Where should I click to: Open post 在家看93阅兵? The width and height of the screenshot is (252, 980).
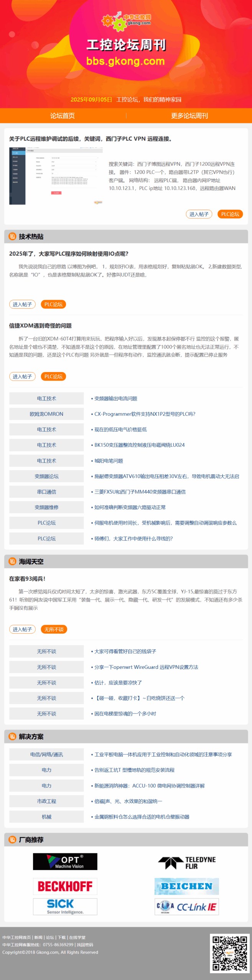pos(27,578)
